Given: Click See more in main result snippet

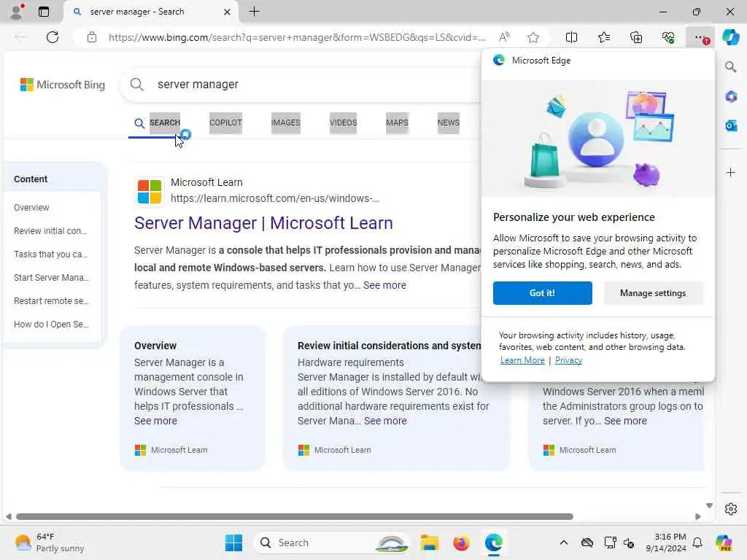Looking at the screenshot, I should point(384,285).
